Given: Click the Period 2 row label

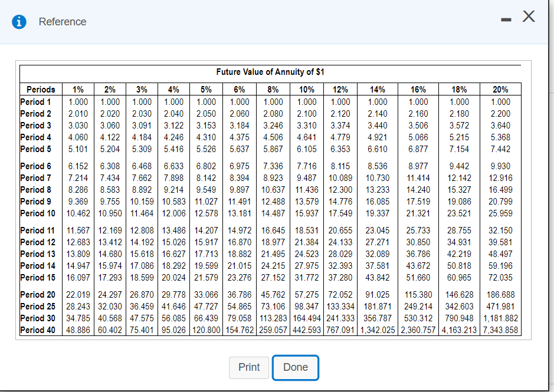Looking at the screenshot, I should click(x=35, y=114).
